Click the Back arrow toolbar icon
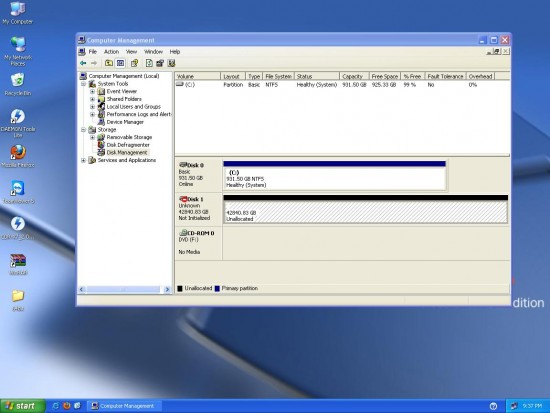The image size is (550, 413). tap(83, 63)
